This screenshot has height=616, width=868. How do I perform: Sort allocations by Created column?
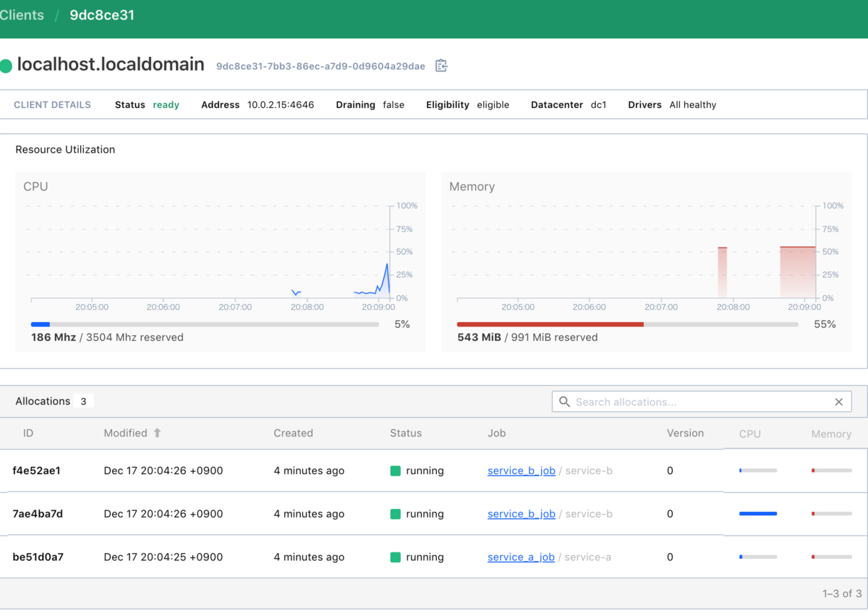tap(293, 433)
